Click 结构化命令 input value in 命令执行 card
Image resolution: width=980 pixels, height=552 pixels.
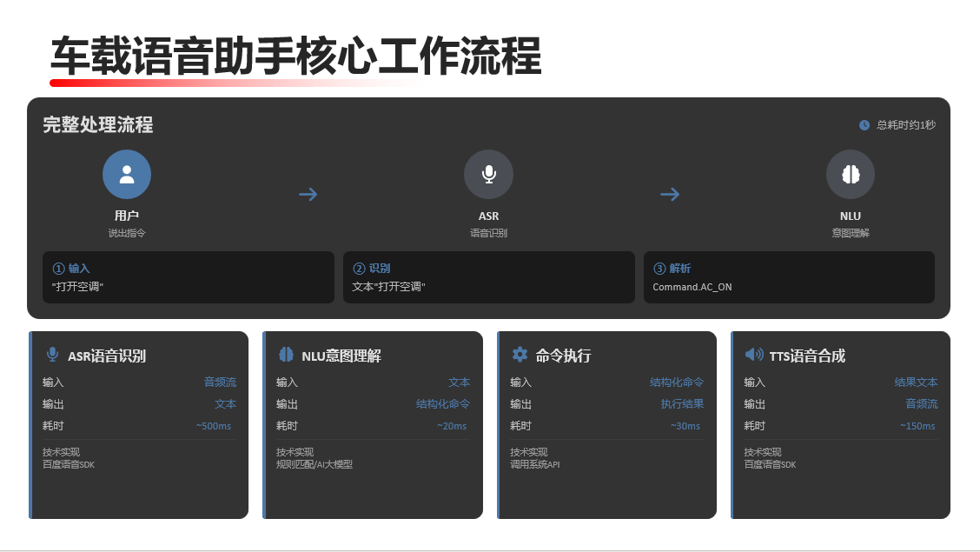[677, 382]
